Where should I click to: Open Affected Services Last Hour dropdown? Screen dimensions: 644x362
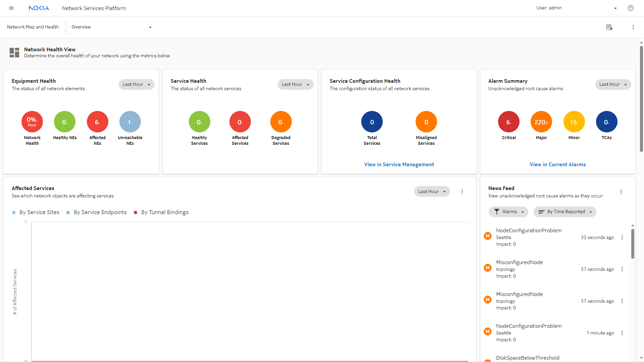432,192
